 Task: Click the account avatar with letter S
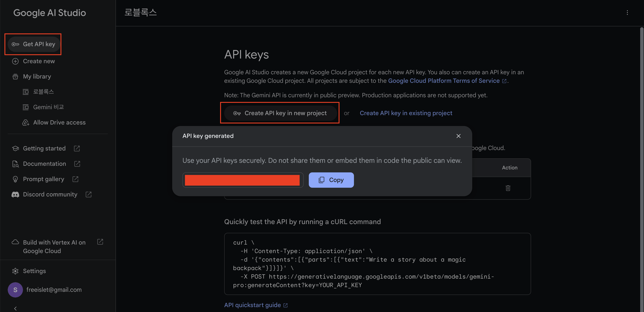coord(15,290)
